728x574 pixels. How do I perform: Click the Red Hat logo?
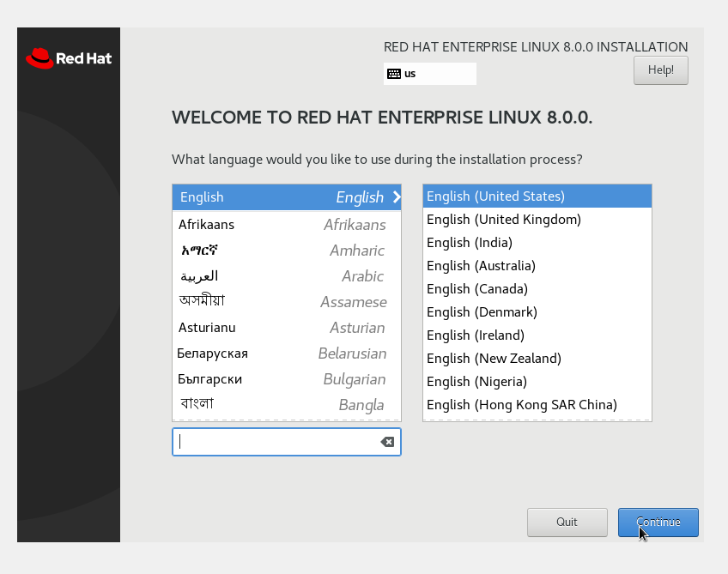(x=69, y=58)
